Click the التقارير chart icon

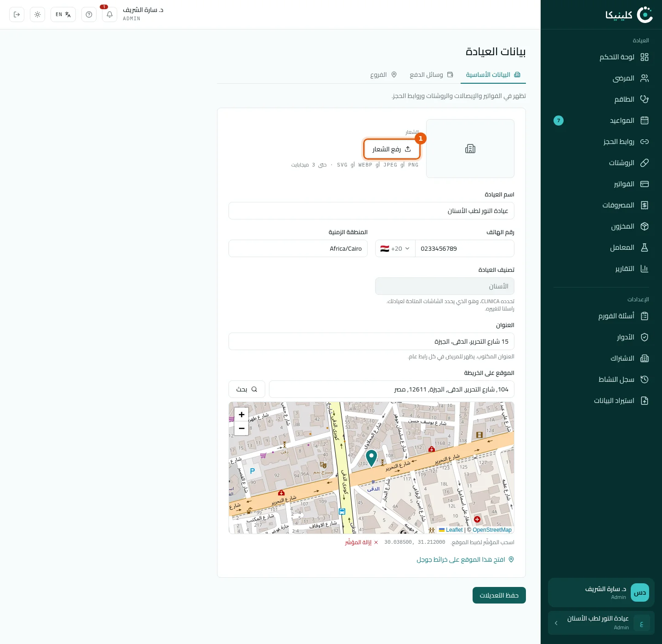pyautogui.click(x=645, y=269)
